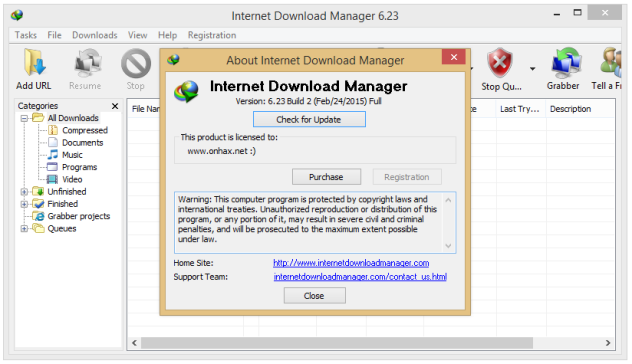Click the horizontal scrollbar thumb

pos(337,343)
